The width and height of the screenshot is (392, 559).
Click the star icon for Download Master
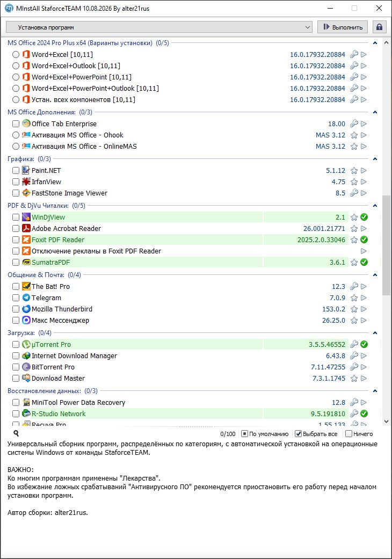(x=354, y=378)
